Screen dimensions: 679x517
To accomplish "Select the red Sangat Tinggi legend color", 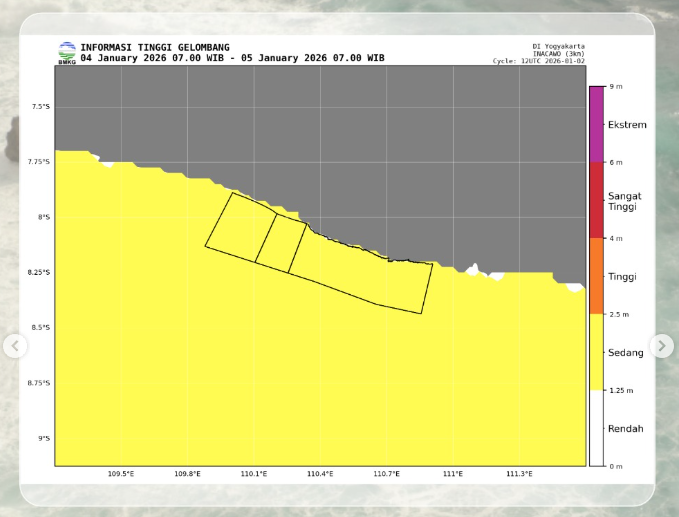I will [596, 200].
